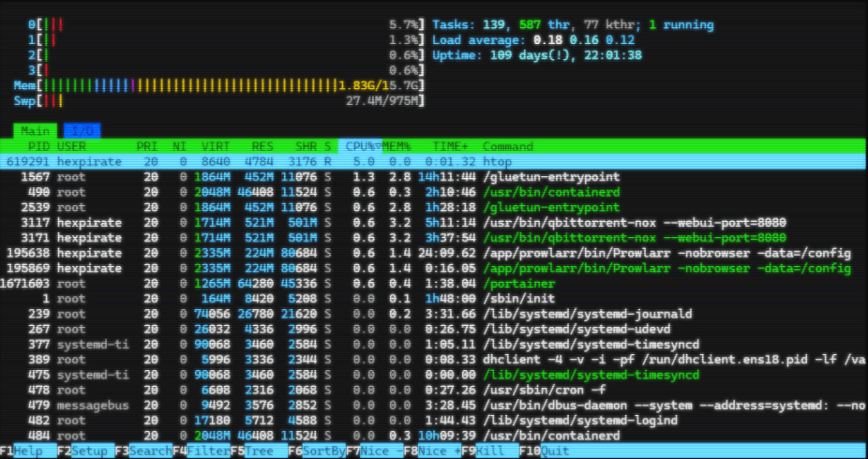The width and height of the screenshot is (868, 459).
Task: Sort processes by TIME+ column
Action: [x=450, y=147]
